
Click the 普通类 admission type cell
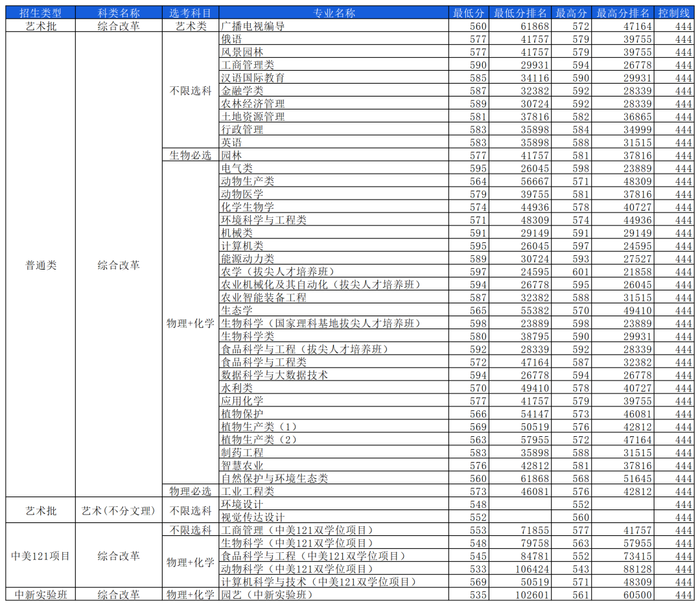pyautogui.click(x=41, y=265)
